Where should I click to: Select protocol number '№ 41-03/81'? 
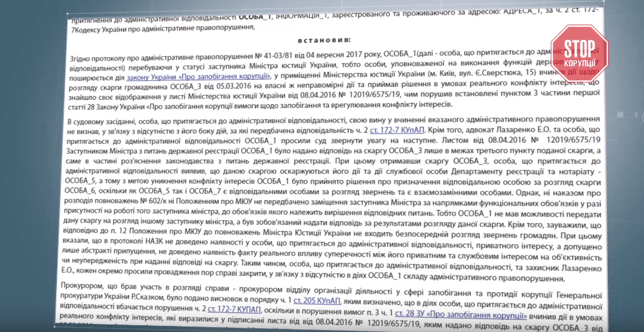[272, 56]
